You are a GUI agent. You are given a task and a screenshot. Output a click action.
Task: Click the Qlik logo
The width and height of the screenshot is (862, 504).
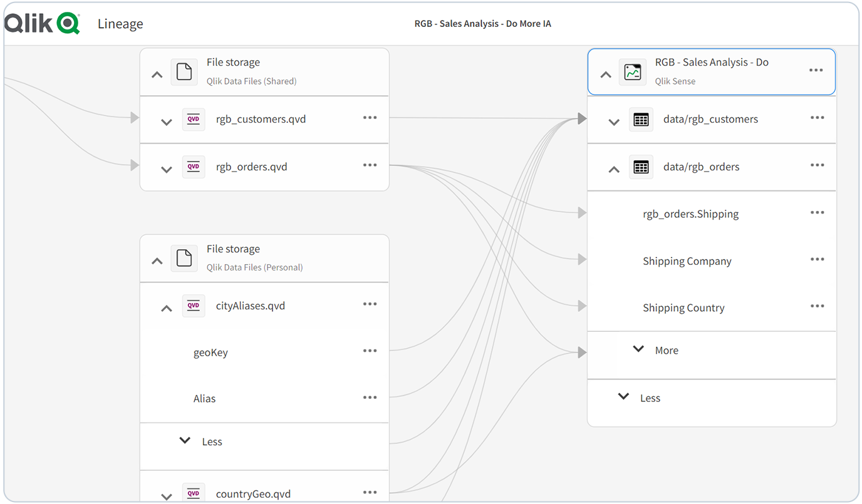point(42,23)
